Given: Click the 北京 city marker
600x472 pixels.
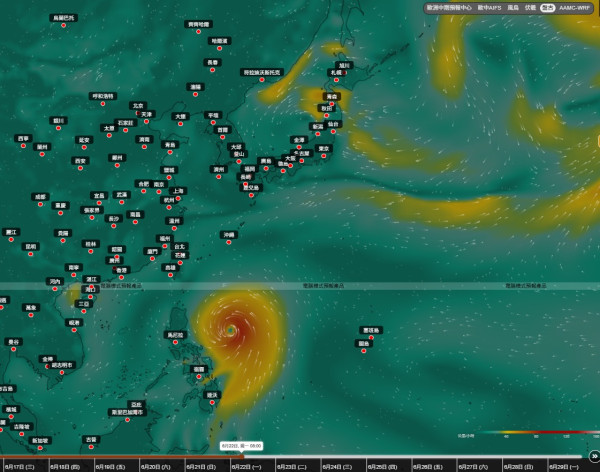Looking at the screenshot, I should pyautogui.click(x=138, y=106).
